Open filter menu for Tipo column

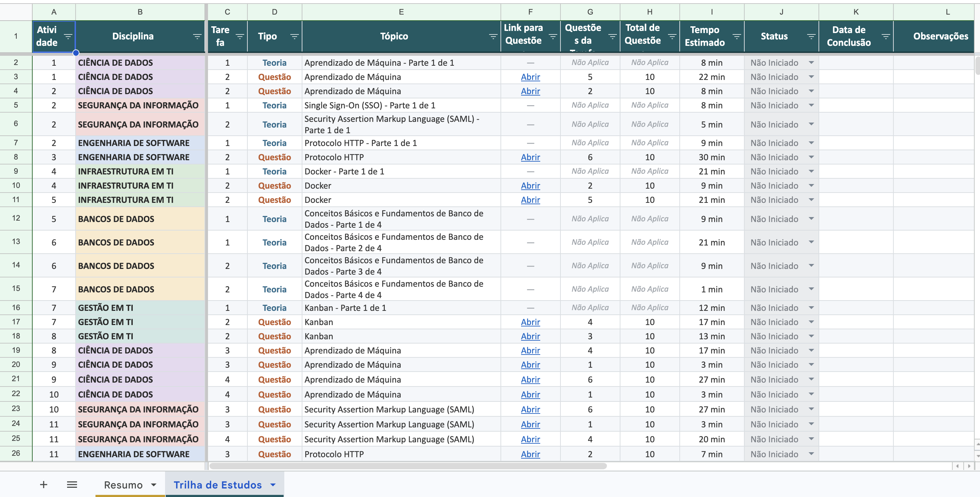tap(294, 37)
